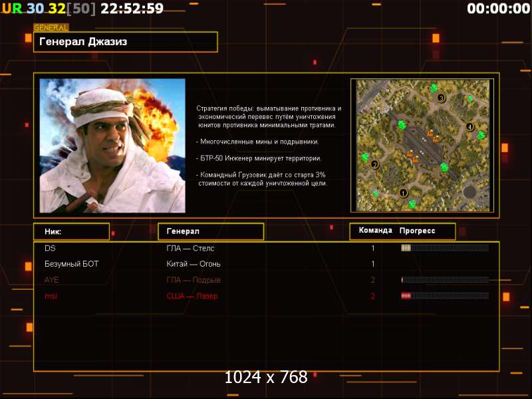532x399 pixels.
Task: Click the DS loading progress bar
Action: tap(445, 248)
